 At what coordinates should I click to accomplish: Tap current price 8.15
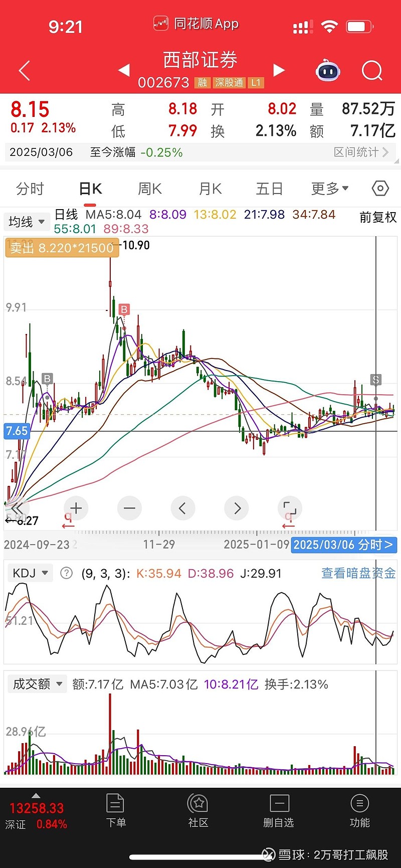click(30, 109)
